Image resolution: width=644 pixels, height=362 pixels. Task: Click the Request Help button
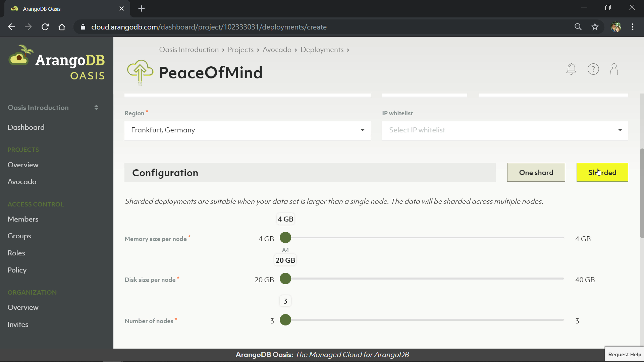[624, 354]
